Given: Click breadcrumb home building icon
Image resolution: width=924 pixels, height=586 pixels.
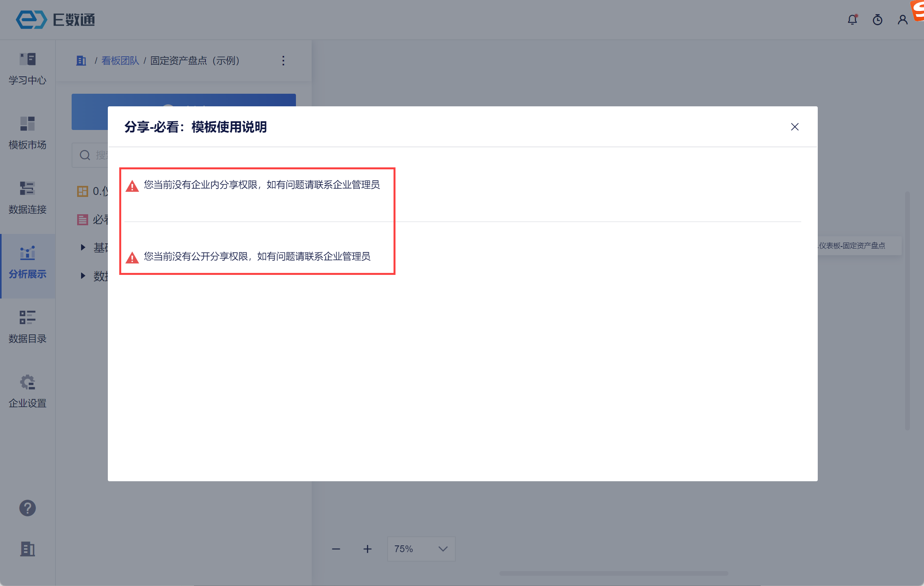Looking at the screenshot, I should [x=81, y=61].
